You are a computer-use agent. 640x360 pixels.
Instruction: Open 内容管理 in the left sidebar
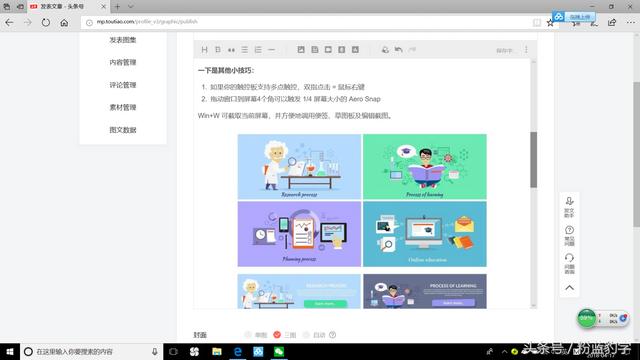click(122, 62)
